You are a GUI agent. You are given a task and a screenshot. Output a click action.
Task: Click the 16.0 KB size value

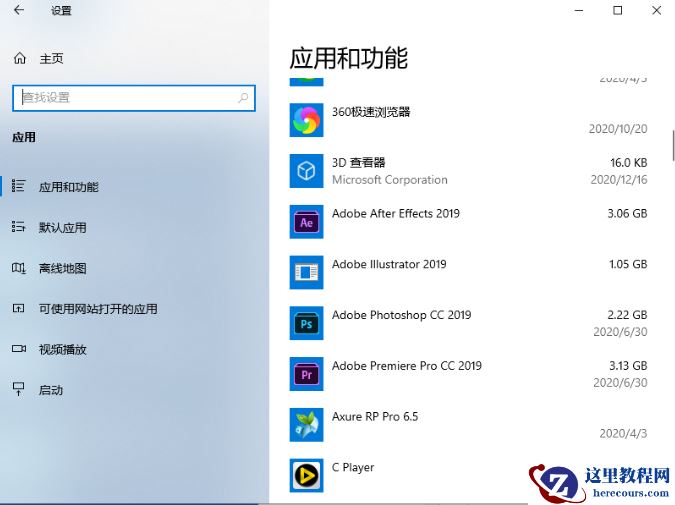(x=629, y=163)
